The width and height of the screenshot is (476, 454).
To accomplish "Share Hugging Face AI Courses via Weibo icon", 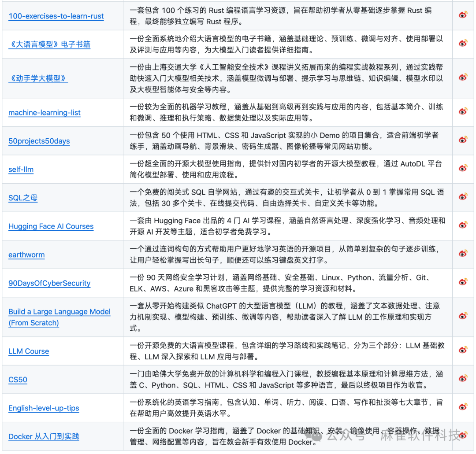I will click(x=462, y=226).
